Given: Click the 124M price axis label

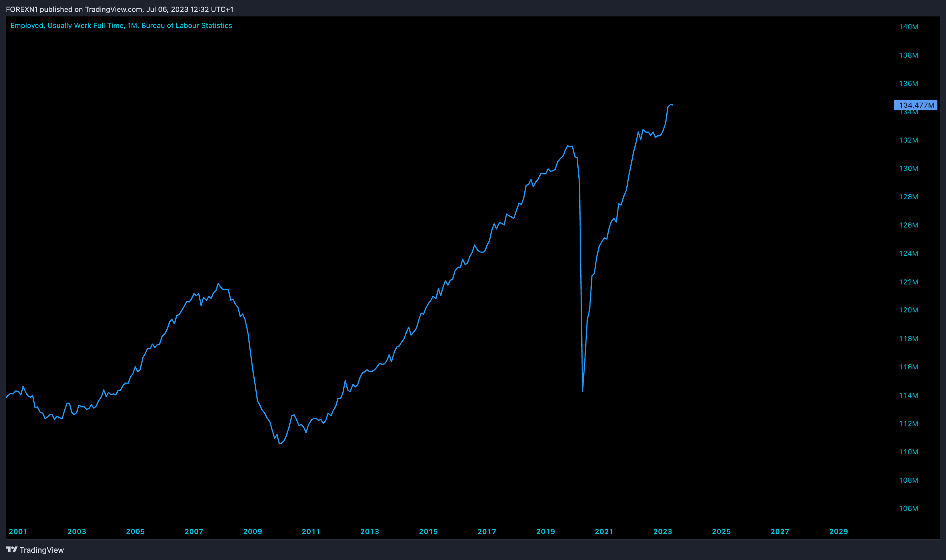Looking at the screenshot, I should coord(908,253).
